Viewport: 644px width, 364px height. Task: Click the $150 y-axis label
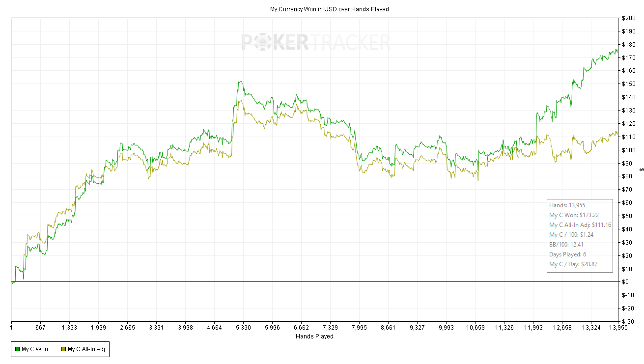[x=629, y=84]
